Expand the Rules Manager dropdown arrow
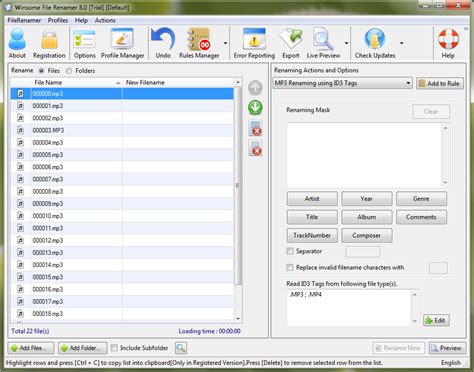 click(x=226, y=43)
